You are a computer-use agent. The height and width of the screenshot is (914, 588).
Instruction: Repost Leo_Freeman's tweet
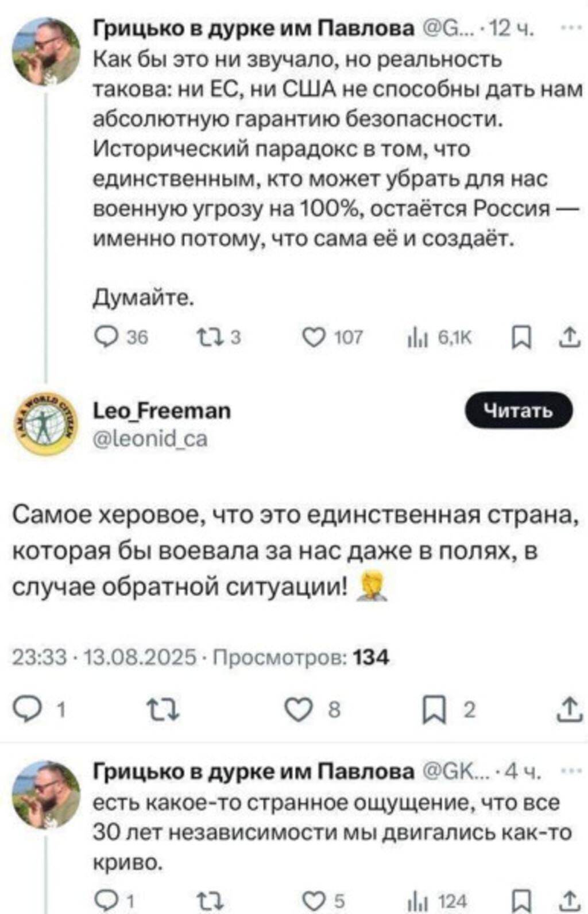coord(163,711)
